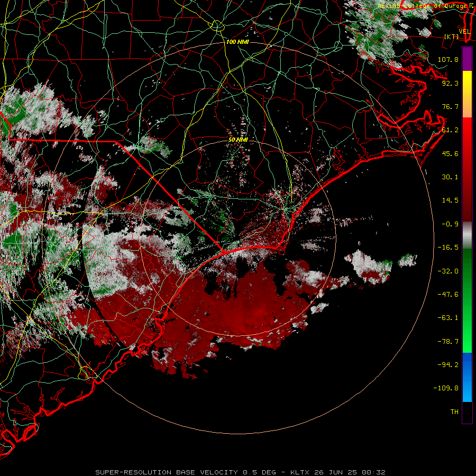Click the -16.5 velocity scale value
Screen dimensions: 476x476
(x=448, y=248)
